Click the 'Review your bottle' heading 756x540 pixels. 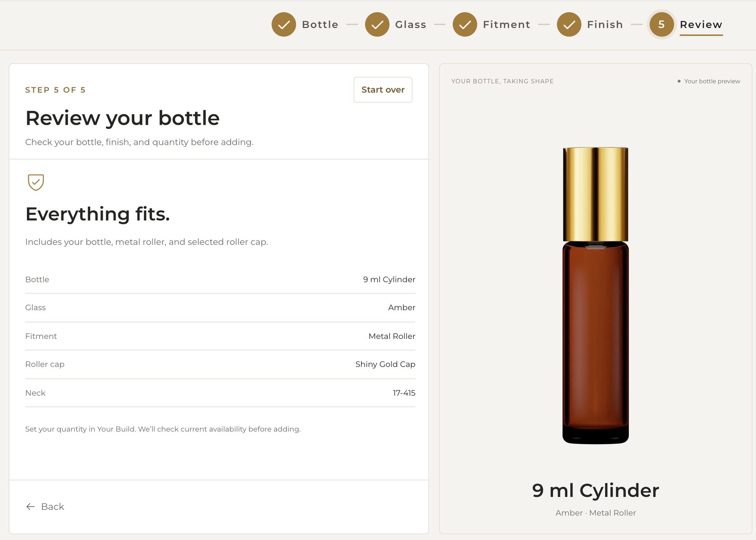(x=122, y=118)
